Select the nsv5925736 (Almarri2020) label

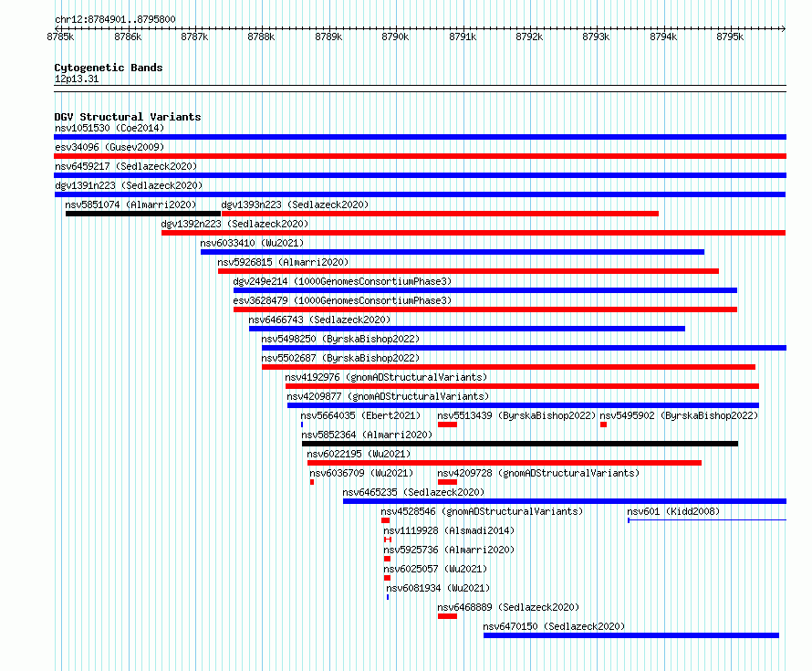449,550
